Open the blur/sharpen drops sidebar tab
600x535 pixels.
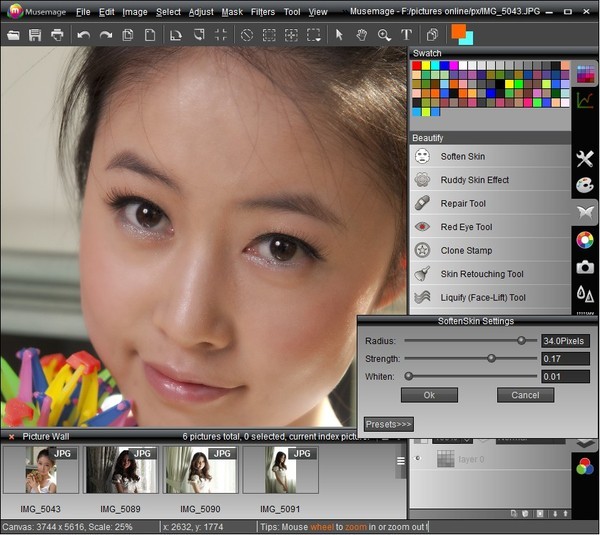[x=585, y=294]
